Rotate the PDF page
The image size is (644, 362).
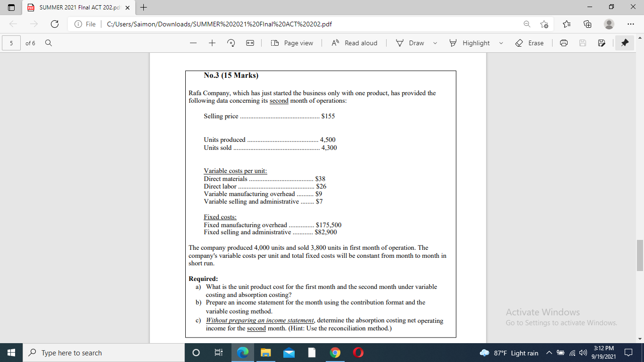(x=231, y=43)
